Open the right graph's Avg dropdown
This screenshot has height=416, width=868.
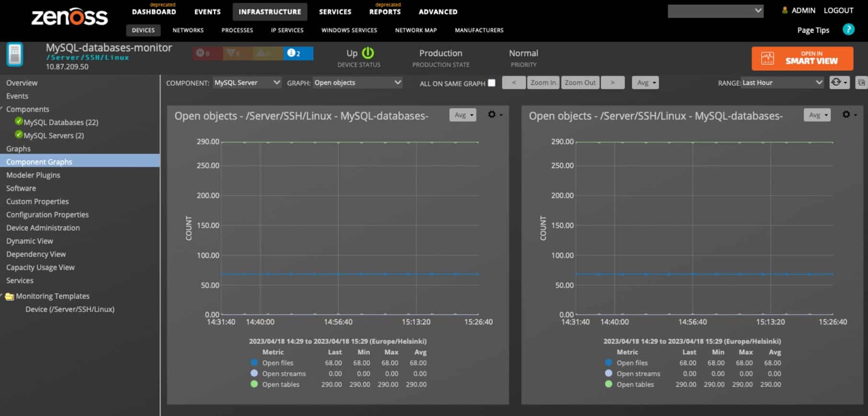[x=817, y=115]
